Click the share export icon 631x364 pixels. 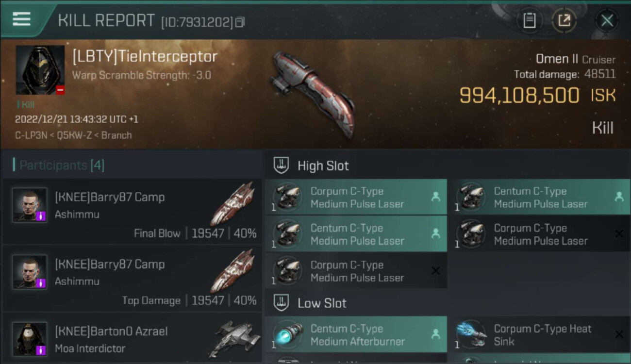564,20
